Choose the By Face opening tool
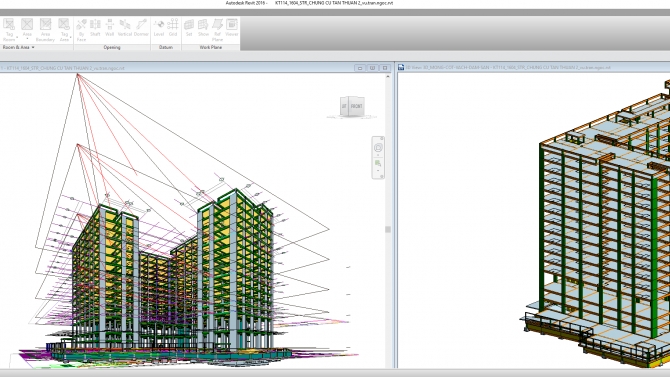The image size is (670, 377). click(x=81, y=29)
